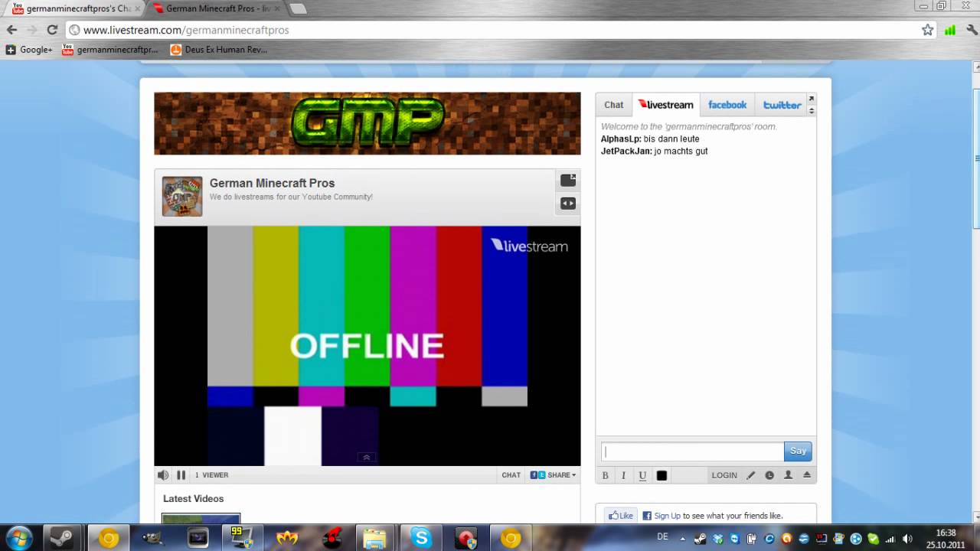This screenshot has height=551, width=980.
Task: Open the German Minecraft Pros channel avatar
Action: (x=182, y=197)
